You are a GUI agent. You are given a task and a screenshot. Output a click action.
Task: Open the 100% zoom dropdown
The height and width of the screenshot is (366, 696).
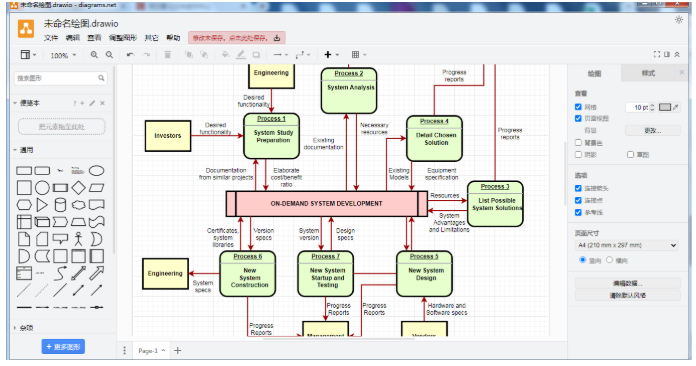(63, 55)
